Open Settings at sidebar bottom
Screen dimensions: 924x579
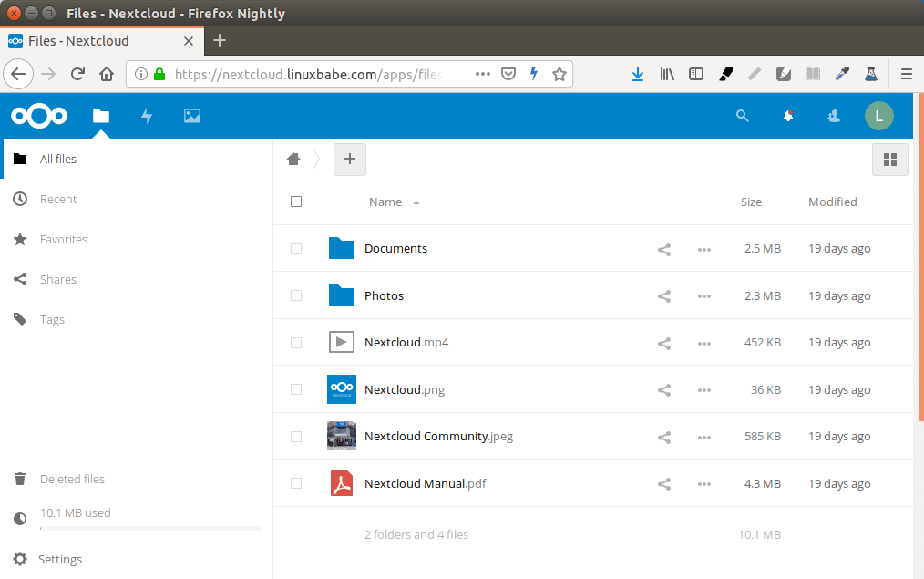[x=60, y=559]
